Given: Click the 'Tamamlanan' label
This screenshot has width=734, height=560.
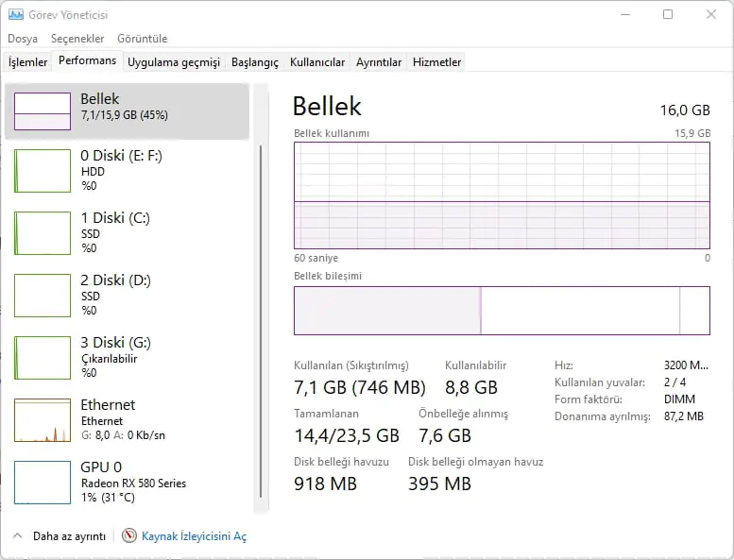Looking at the screenshot, I should 326,414.
